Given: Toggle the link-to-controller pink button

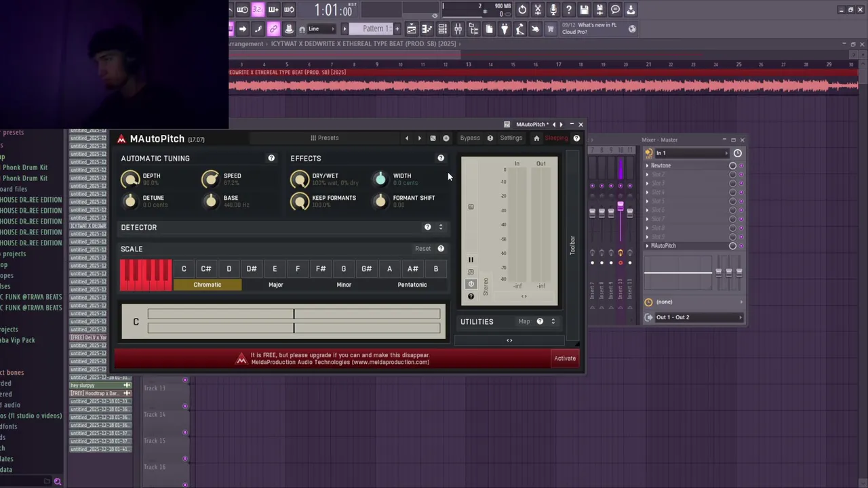Looking at the screenshot, I should (273, 29).
